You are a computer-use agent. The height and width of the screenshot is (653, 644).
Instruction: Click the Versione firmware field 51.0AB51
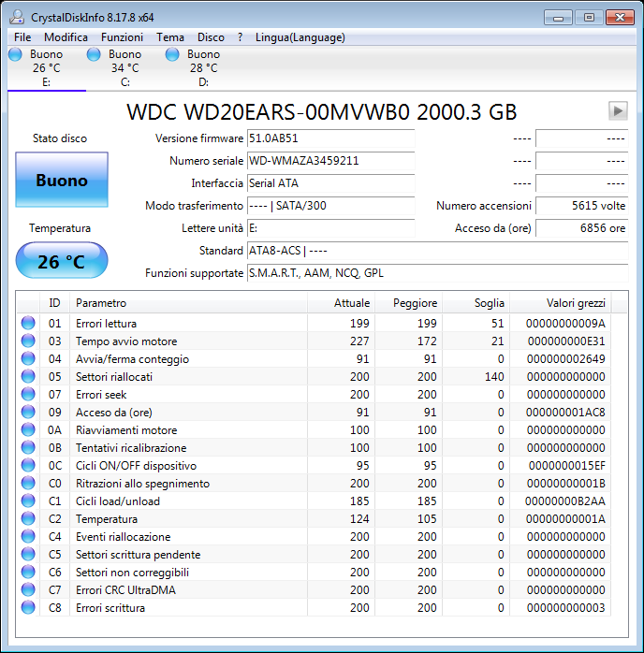(x=330, y=138)
